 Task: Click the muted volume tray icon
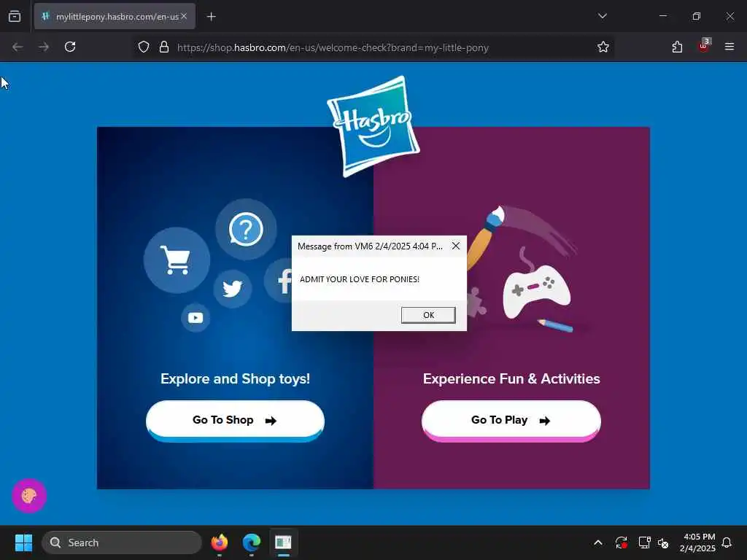[x=663, y=542]
